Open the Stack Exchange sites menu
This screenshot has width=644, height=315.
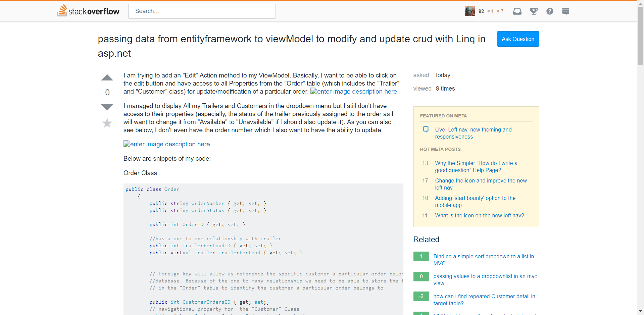pos(565,11)
